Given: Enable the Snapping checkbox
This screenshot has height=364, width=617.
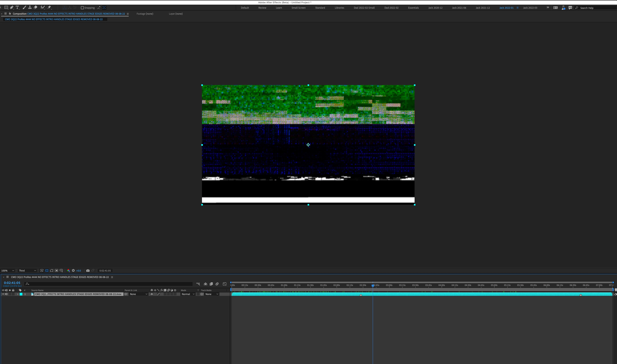Looking at the screenshot, I should click(x=82, y=8).
